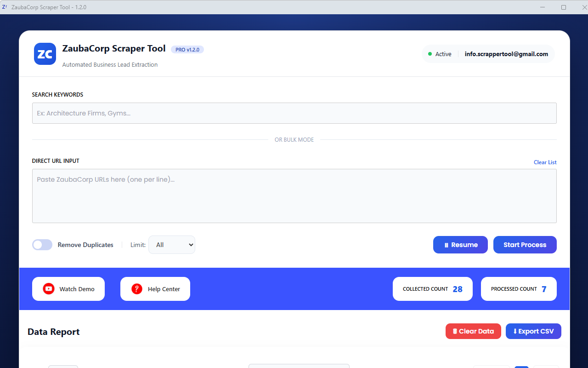Open the Help Center
Viewport: 588px width, 368px height.
[x=155, y=289]
